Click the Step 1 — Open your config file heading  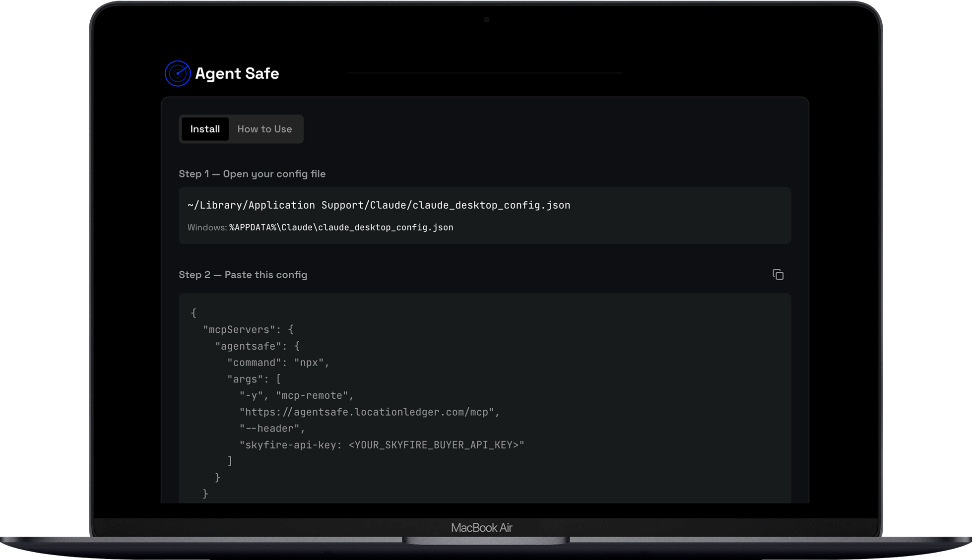coord(253,174)
